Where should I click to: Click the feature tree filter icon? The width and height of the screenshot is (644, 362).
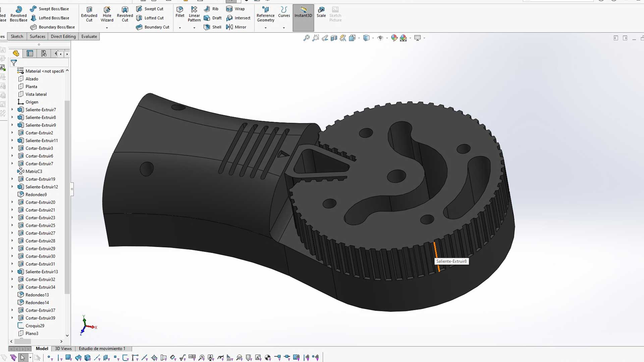pos(14,63)
